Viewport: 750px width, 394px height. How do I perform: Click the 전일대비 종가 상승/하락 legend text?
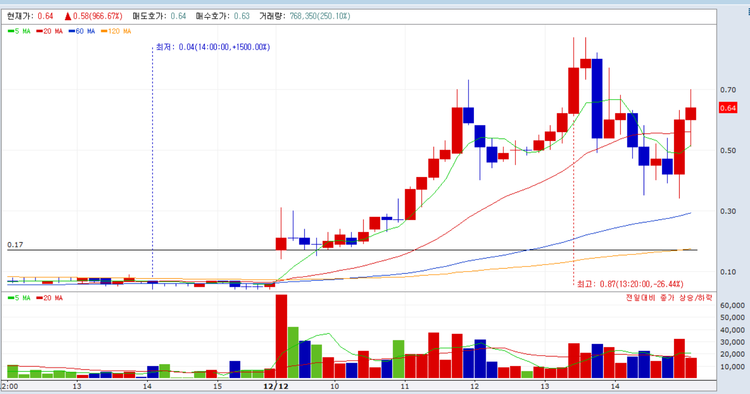[x=669, y=297]
